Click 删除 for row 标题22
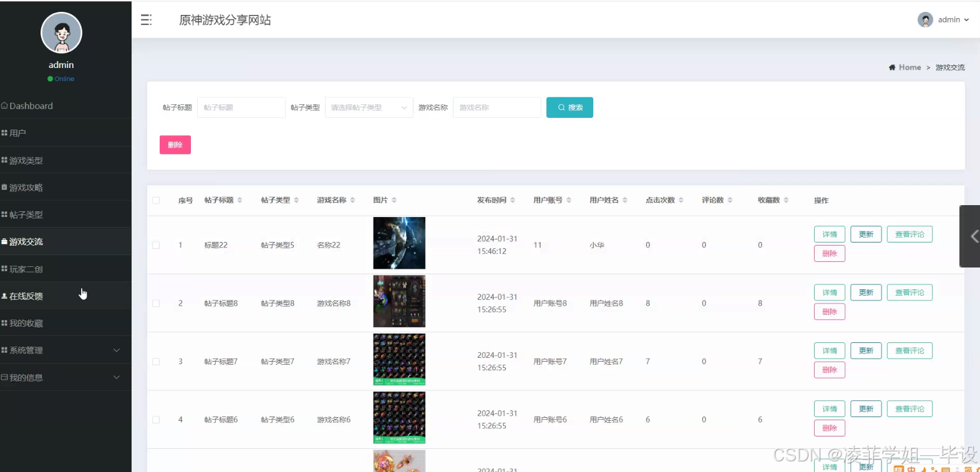The image size is (980, 472). [830, 254]
